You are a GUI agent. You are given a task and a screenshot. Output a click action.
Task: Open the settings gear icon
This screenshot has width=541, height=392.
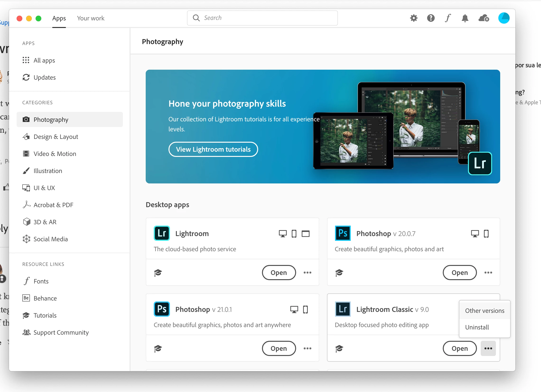click(x=414, y=18)
